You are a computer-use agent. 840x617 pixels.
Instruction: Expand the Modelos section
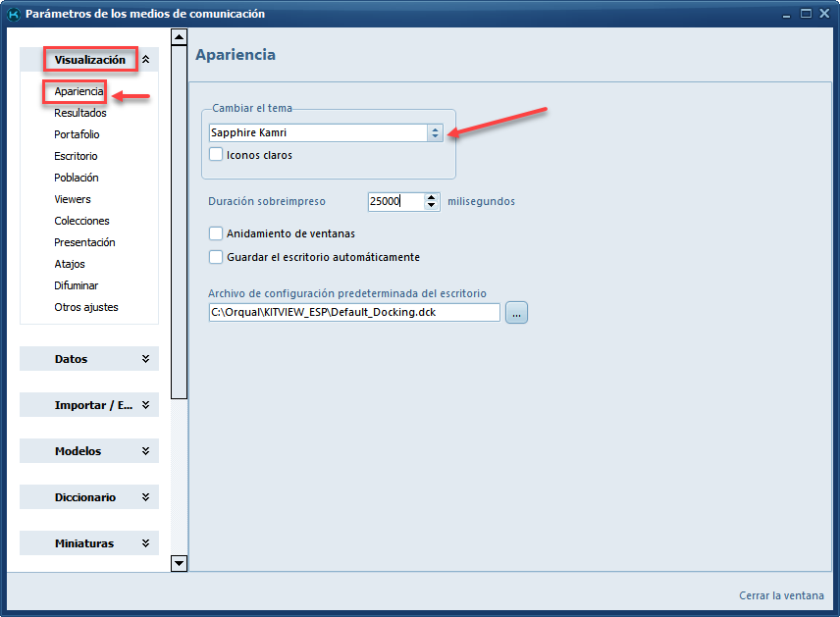click(x=145, y=451)
